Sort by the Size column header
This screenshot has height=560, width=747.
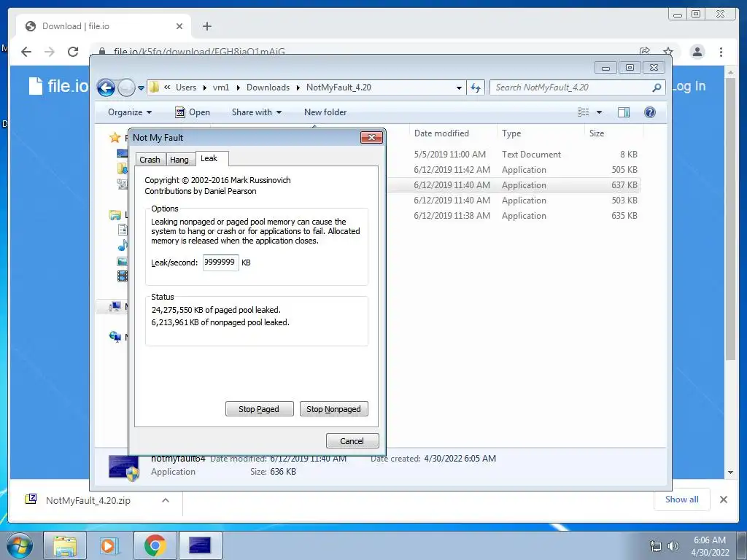pyautogui.click(x=597, y=133)
